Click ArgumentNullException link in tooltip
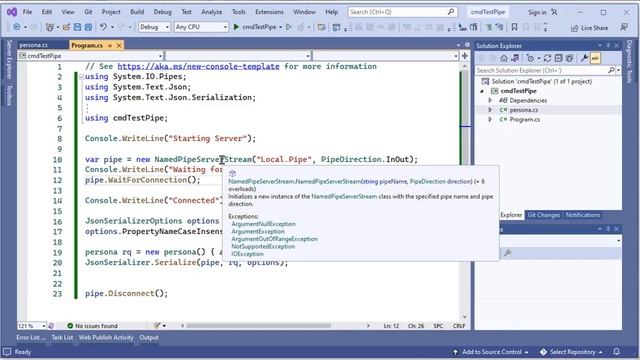 point(263,224)
